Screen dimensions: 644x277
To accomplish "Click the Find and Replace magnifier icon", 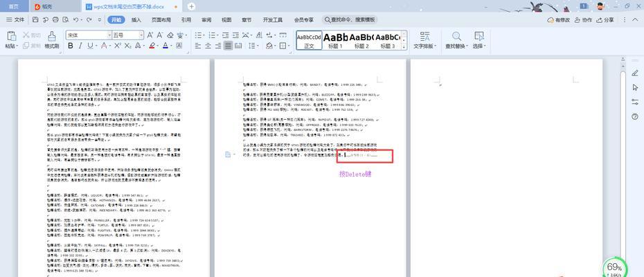I will click(456, 36).
